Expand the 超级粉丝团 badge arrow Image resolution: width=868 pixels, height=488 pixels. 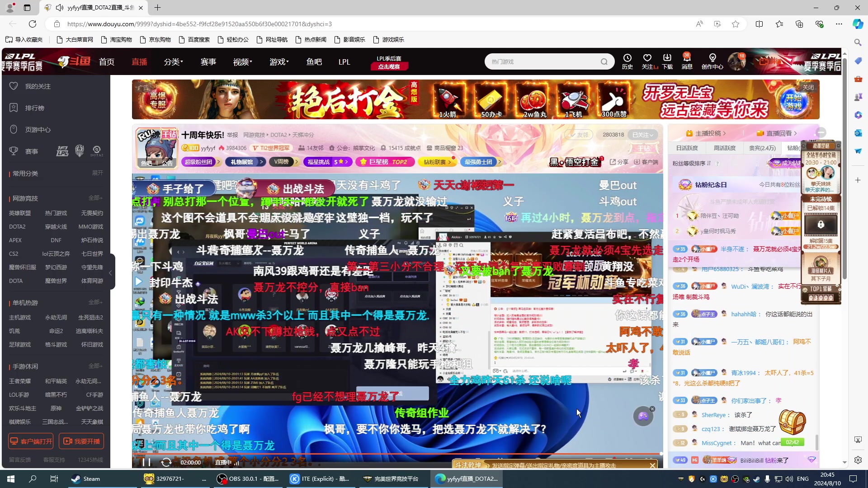click(x=218, y=162)
